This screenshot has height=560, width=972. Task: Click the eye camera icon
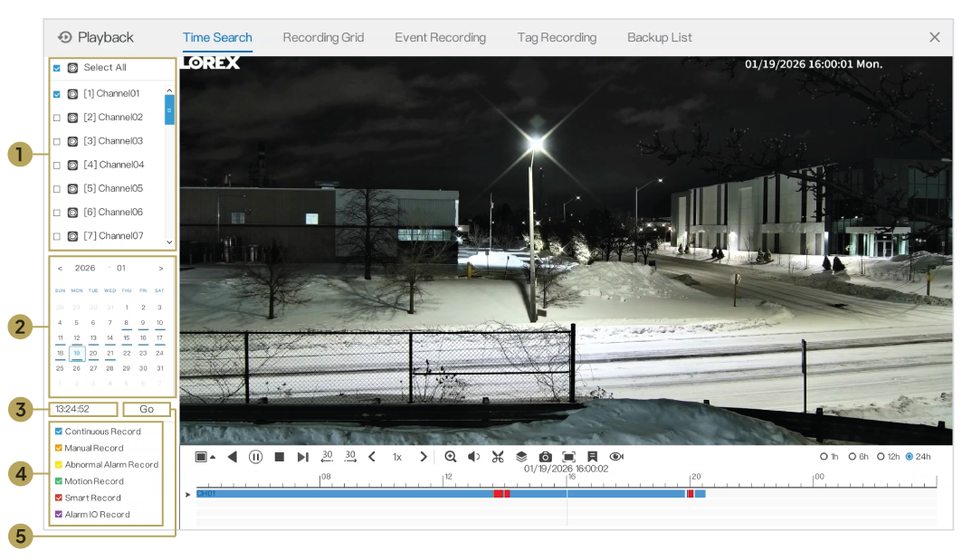(x=616, y=457)
